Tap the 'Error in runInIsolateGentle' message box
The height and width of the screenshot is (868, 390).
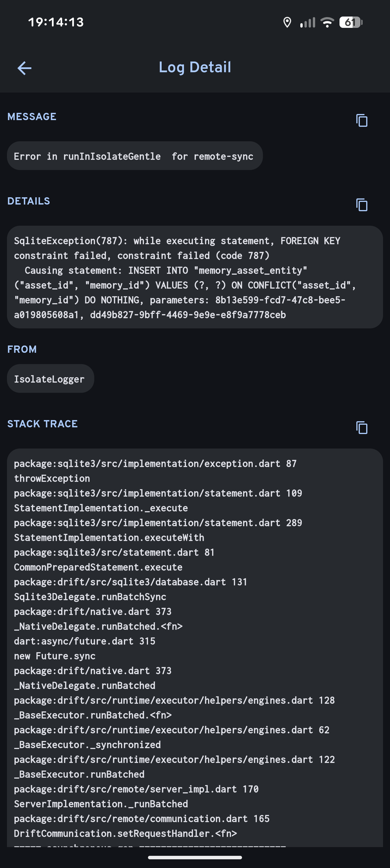134,156
